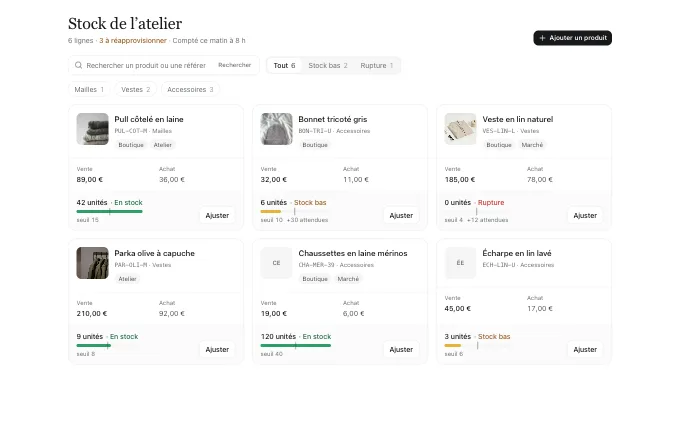Switch to the Rupture tab

376,65
